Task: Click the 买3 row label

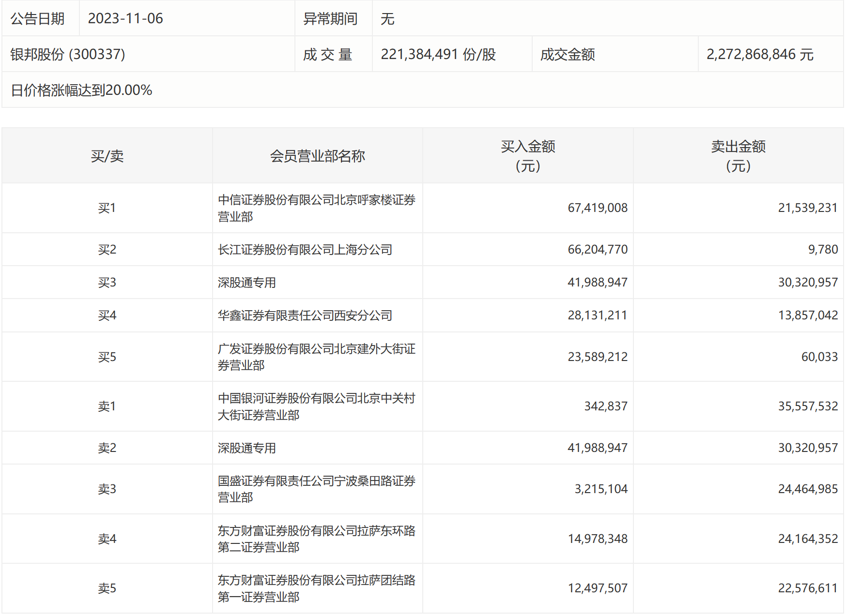Action: point(107,282)
